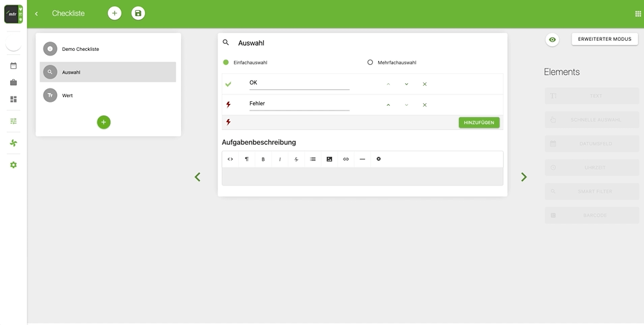Open the briefcase icon in sidebar
644x325 pixels.
click(x=13, y=82)
